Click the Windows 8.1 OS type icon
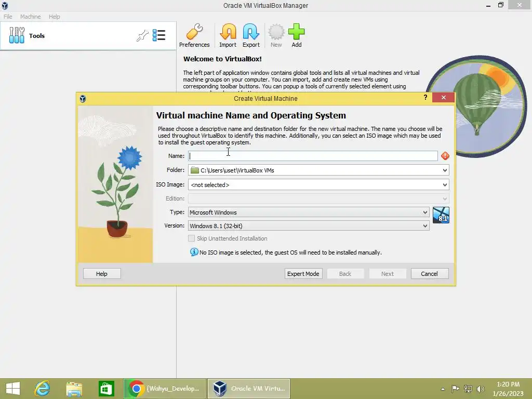Viewport: 532px width, 399px height. coord(441,215)
